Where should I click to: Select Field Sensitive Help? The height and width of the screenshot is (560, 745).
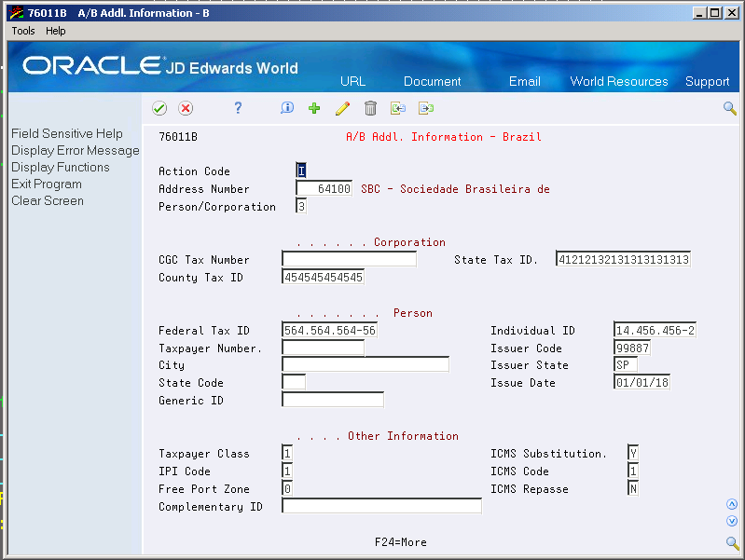pos(67,133)
